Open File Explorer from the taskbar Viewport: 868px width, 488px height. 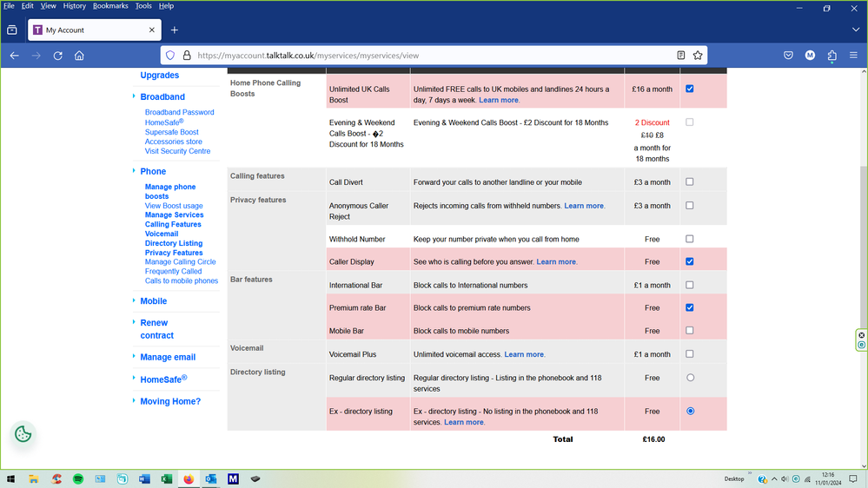click(x=33, y=479)
